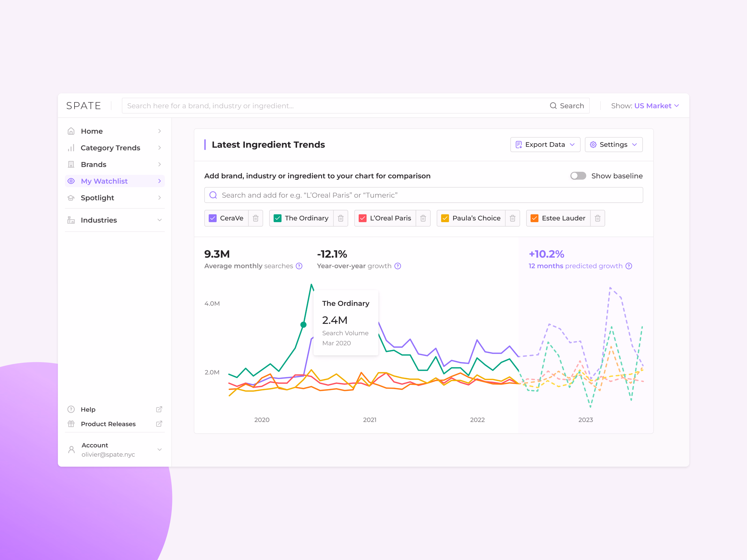The width and height of the screenshot is (747, 560).
Task: Open Category Trends in sidebar
Action: [x=115, y=148]
